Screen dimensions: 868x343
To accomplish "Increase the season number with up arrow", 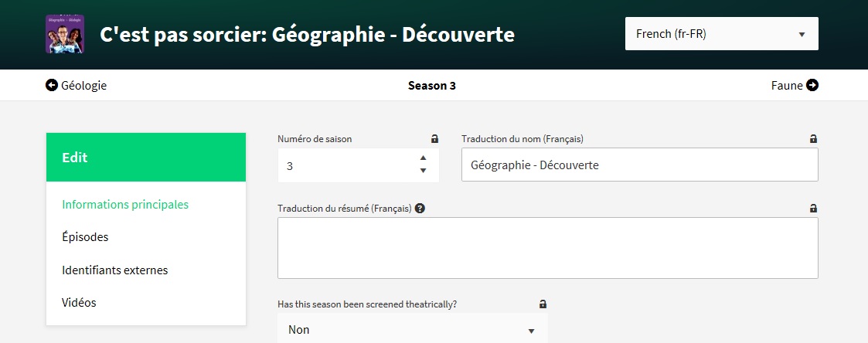I will click(x=423, y=158).
